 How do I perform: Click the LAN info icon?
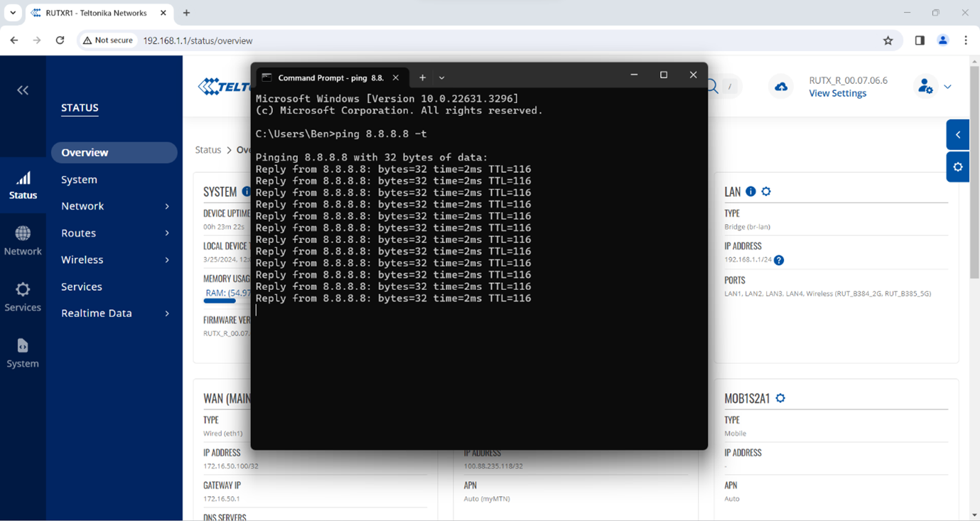pyautogui.click(x=750, y=192)
